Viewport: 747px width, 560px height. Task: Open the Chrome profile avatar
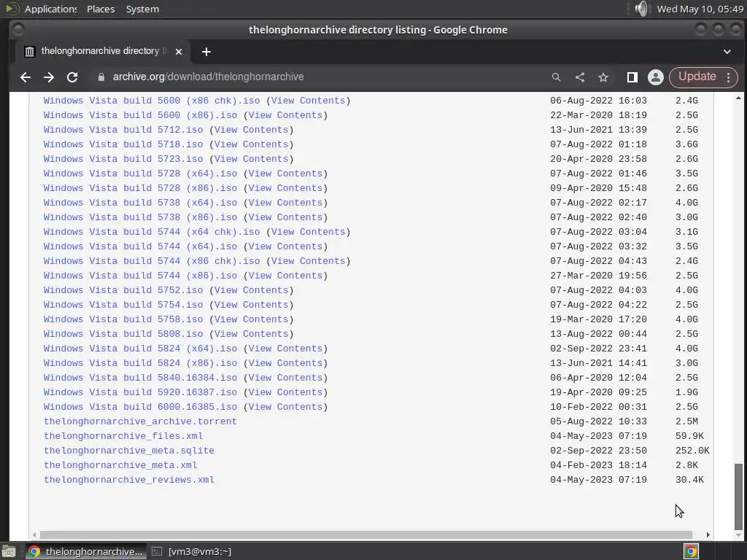656,77
